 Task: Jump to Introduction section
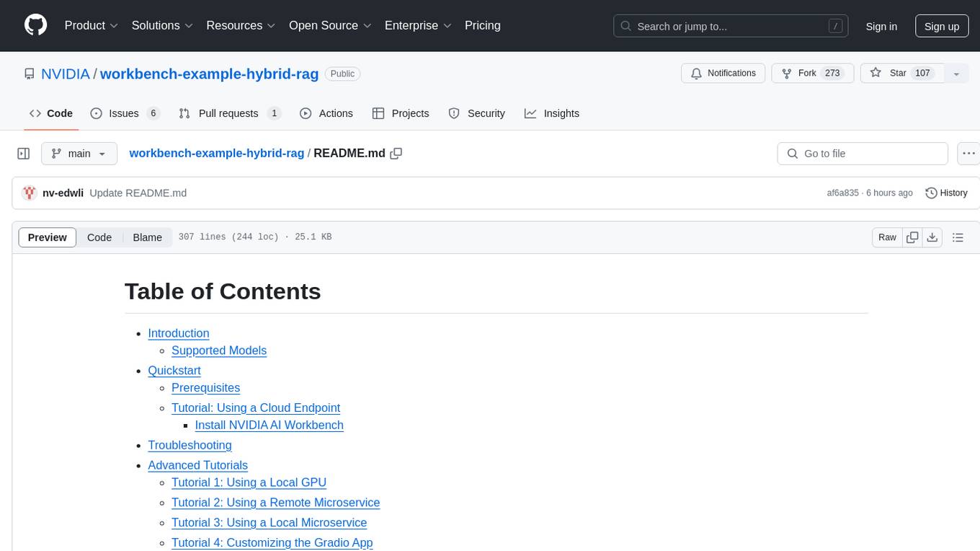[x=179, y=333]
